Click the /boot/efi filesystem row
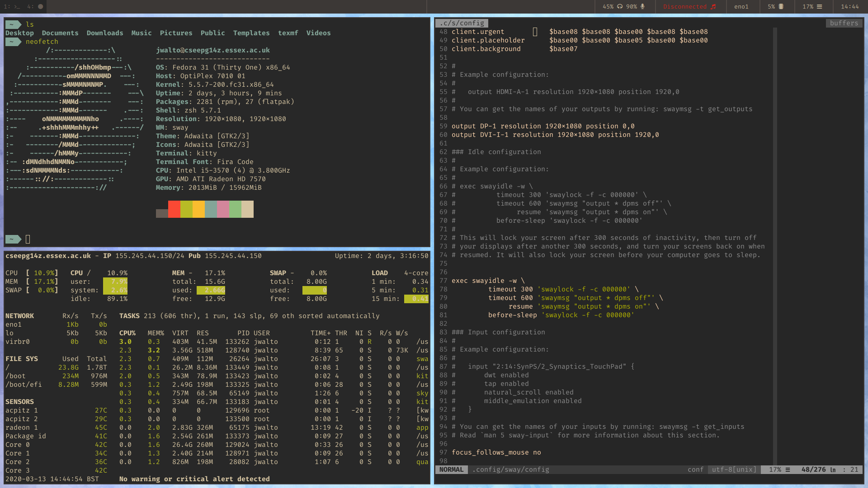The image size is (868, 488). pyautogui.click(x=57, y=385)
